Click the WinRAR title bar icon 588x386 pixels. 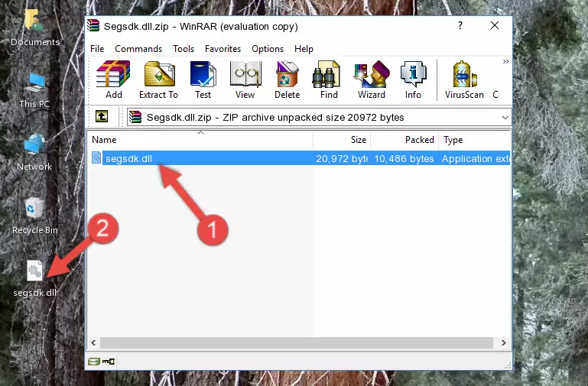pos(93,26)
